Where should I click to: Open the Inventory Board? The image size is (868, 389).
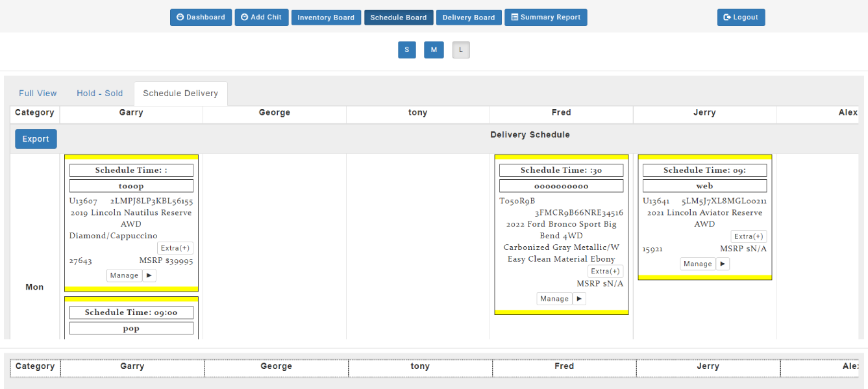point(326,18)
